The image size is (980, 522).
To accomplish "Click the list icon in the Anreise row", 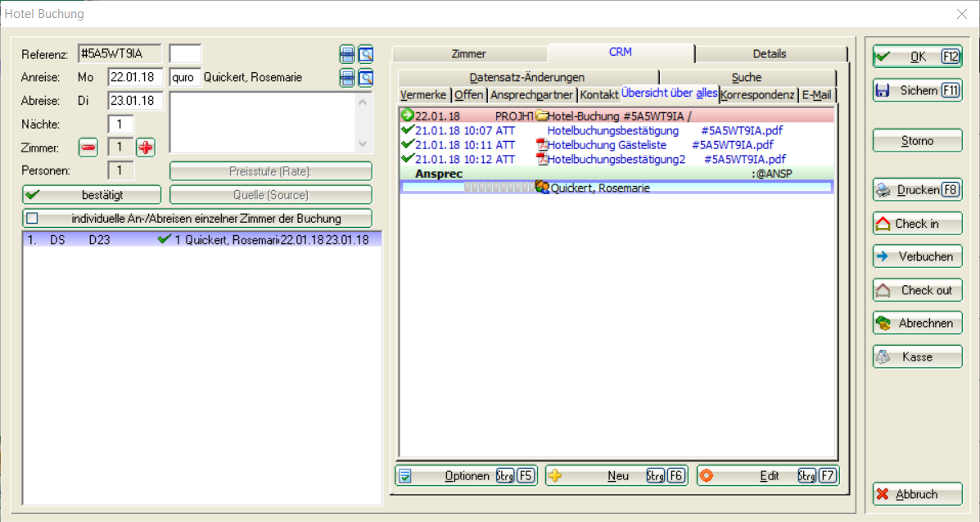I will tap(347, 78).
